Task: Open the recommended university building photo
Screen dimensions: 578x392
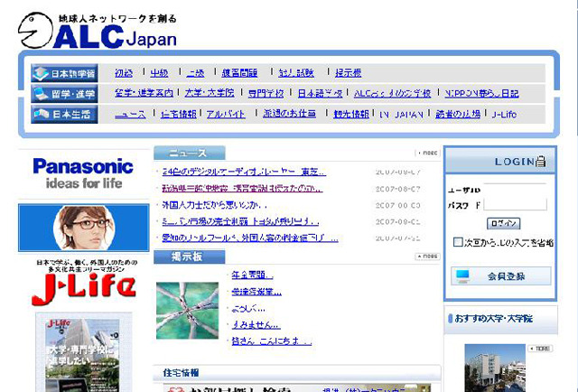Action: pyautogui.click(x=495, y=368)
